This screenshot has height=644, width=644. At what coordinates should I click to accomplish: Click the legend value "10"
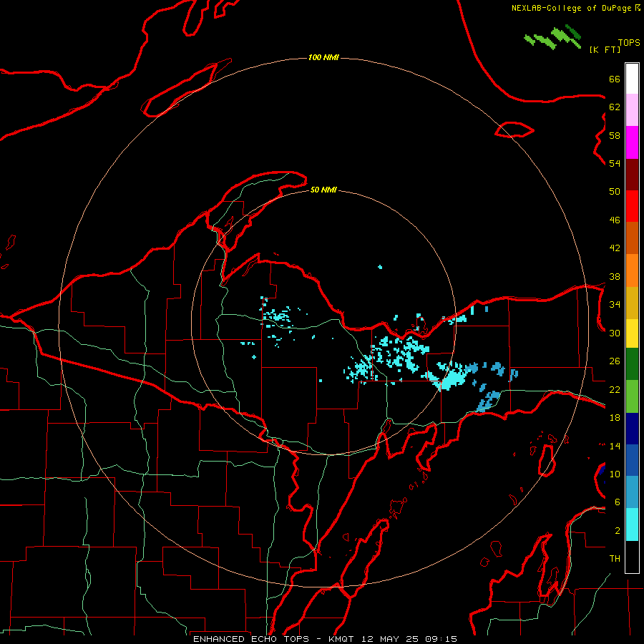click(615, 474)
